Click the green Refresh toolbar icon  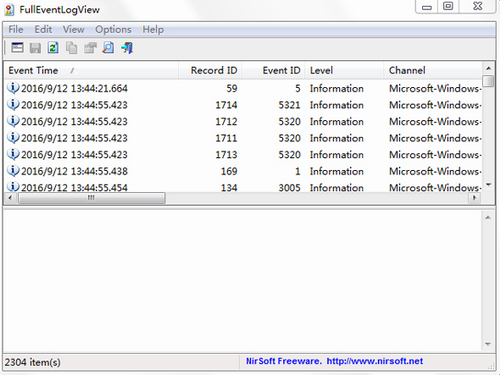53,48
